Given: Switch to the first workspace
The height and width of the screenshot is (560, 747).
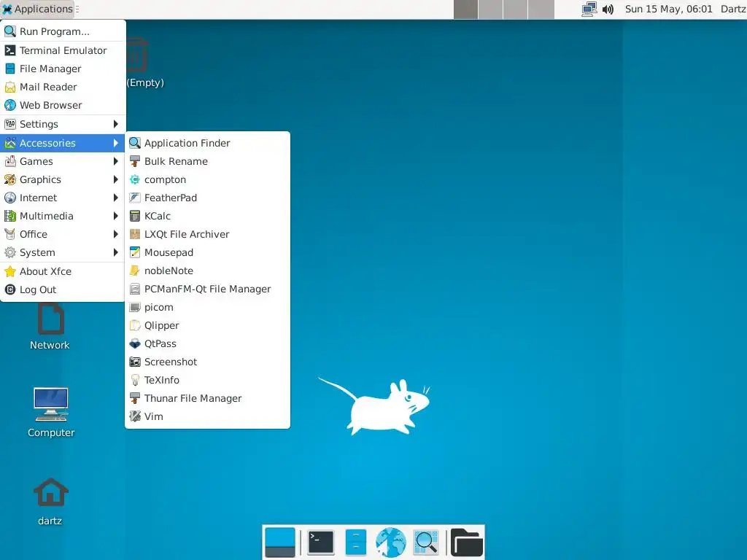Looking at the screenshot, I should tap(465, 9).
